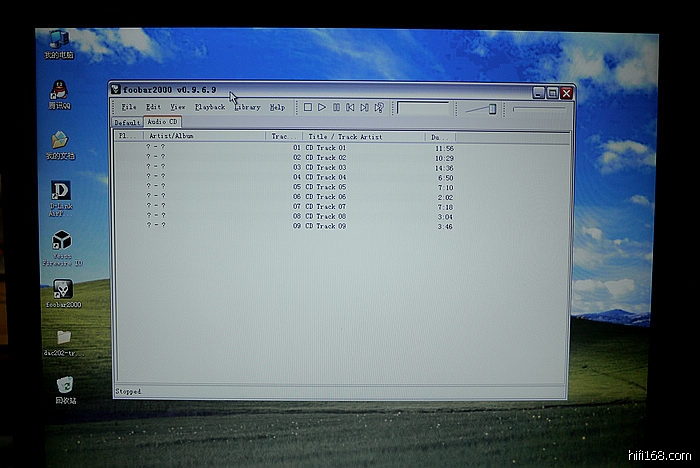Image resolution: width=700 pixels, height=468 pixels.
Task: Click the volume slider handle
Action: pyautogui.click(x=492, y=108)
